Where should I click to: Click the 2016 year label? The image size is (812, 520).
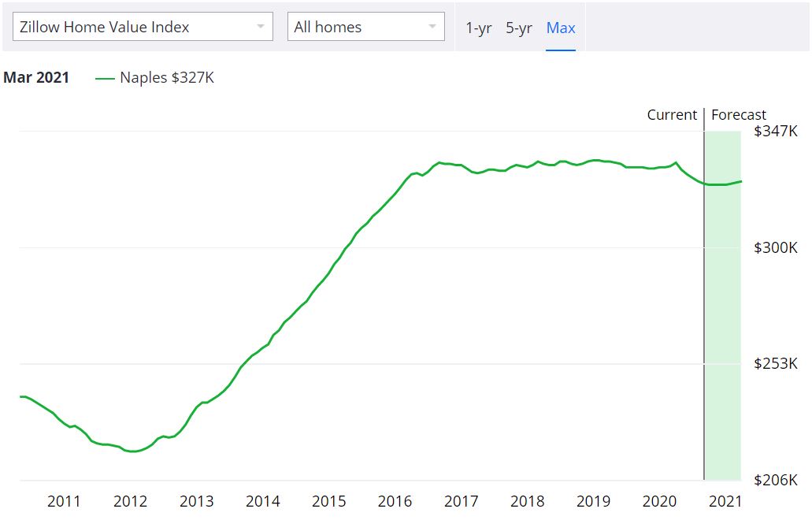(x=395, y=501)
